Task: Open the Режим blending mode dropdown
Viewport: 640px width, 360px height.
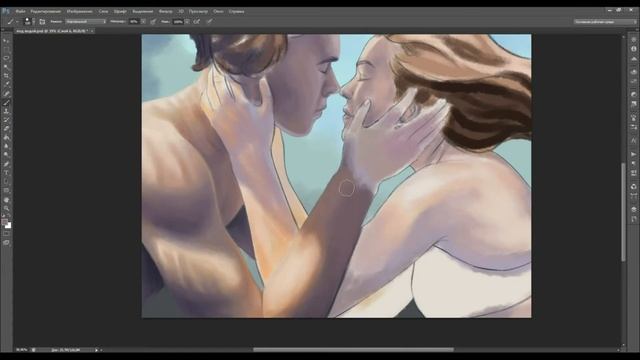Action: point(86,22)
